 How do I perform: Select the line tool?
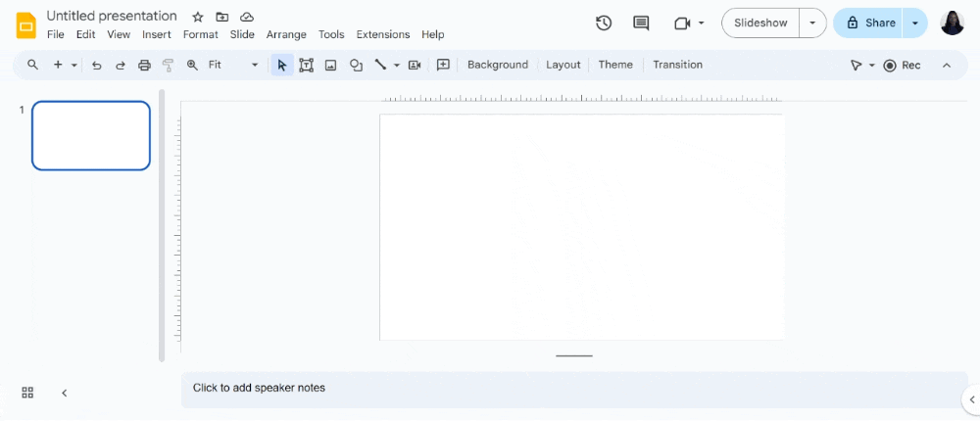click(x=380, y=65)
